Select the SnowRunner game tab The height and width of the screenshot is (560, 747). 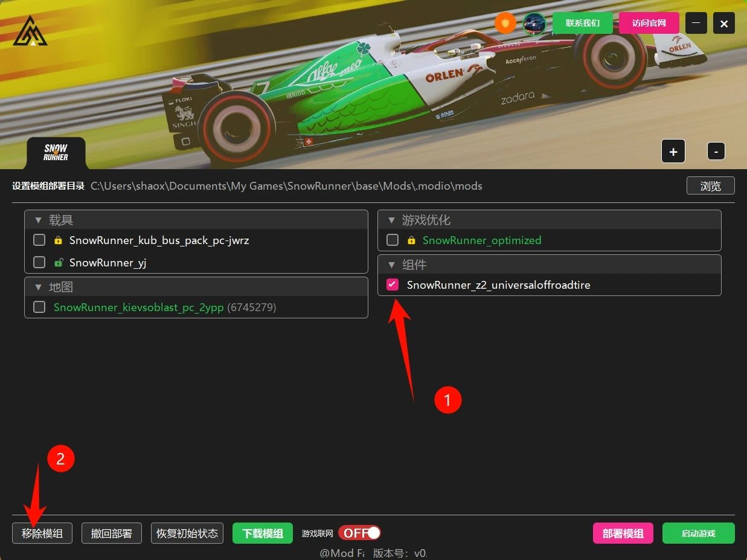click(x=56, y=153)
